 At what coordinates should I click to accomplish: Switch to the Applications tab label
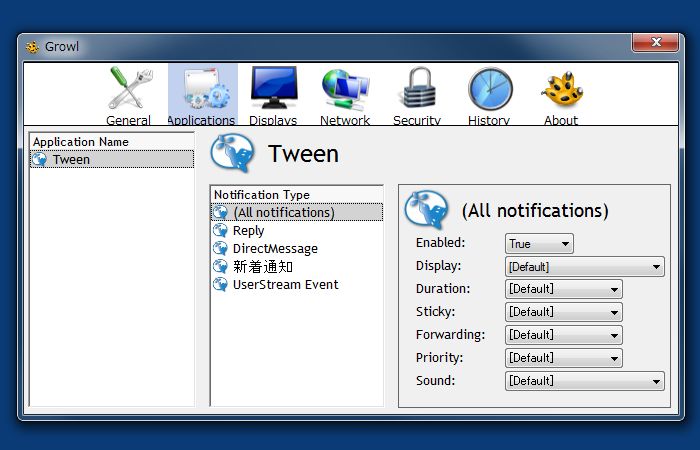click(x=201, y=120)
